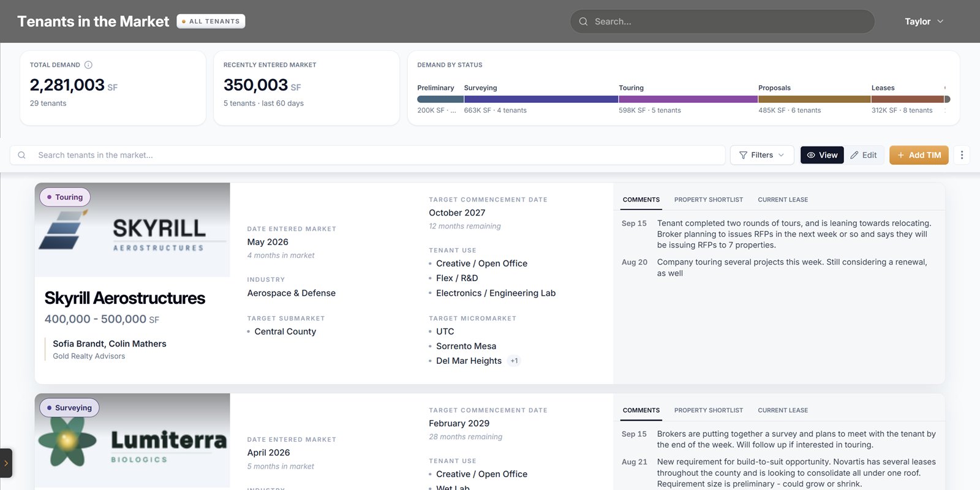The height and width of the screenshot is (490, 980).
Task: Click the Del Mar Heights micromarket item
Action: 469,361
